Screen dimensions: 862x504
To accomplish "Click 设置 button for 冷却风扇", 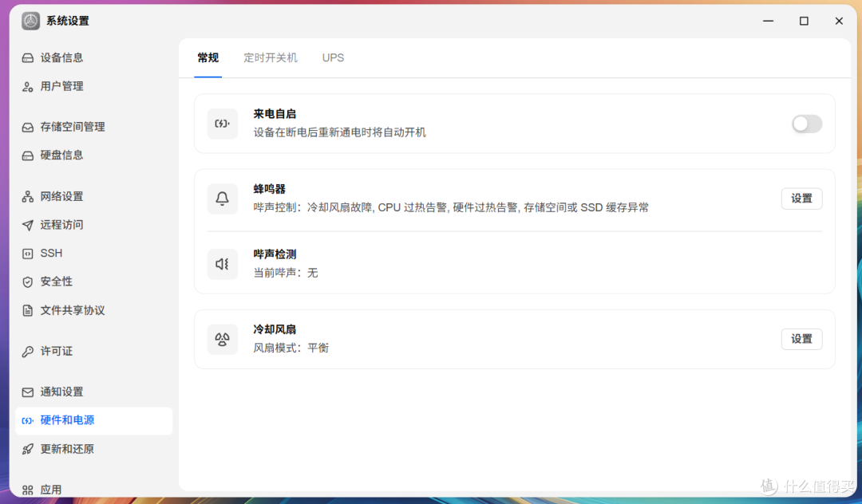I will 801,339.
